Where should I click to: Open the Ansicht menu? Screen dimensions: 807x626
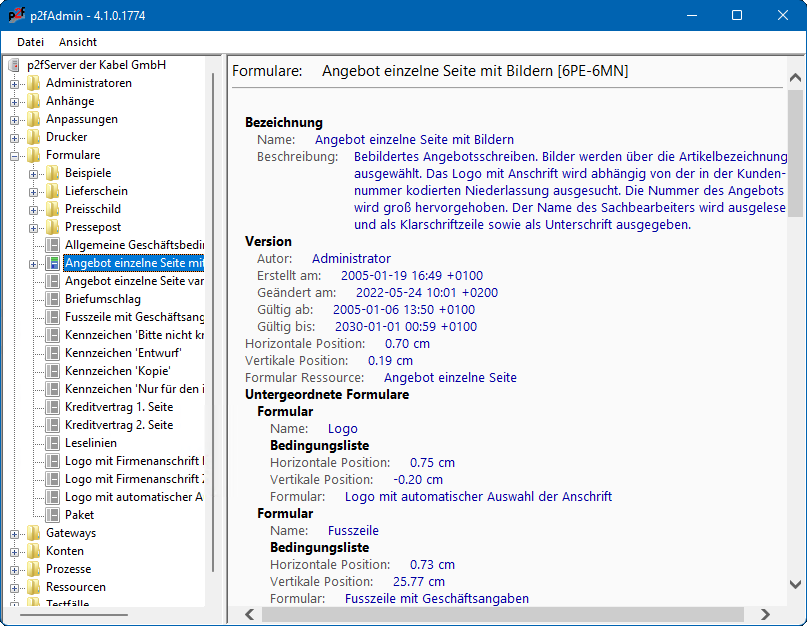pos(78,42)
